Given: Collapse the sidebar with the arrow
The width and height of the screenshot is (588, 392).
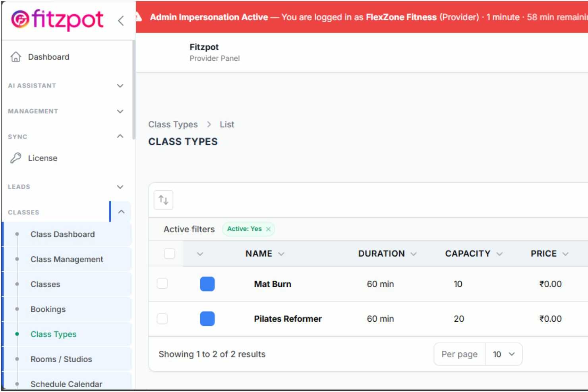Looking at the screenshot, I should point(121,21).
